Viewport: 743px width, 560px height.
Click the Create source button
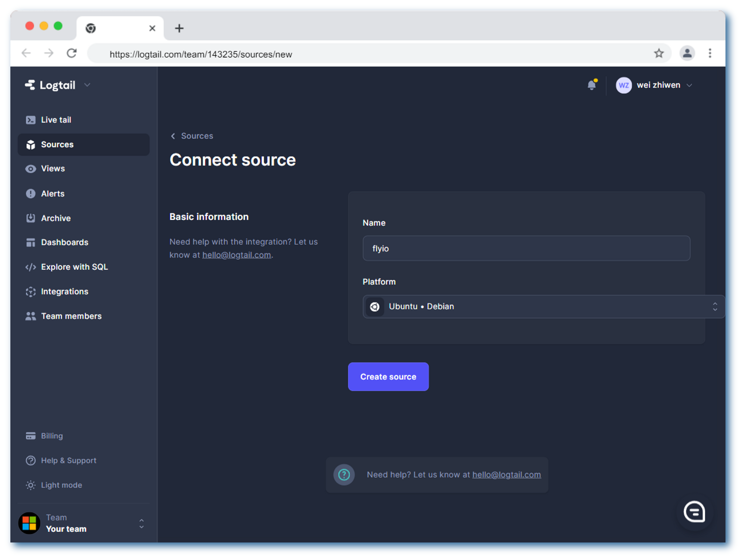tap(388, 377)
